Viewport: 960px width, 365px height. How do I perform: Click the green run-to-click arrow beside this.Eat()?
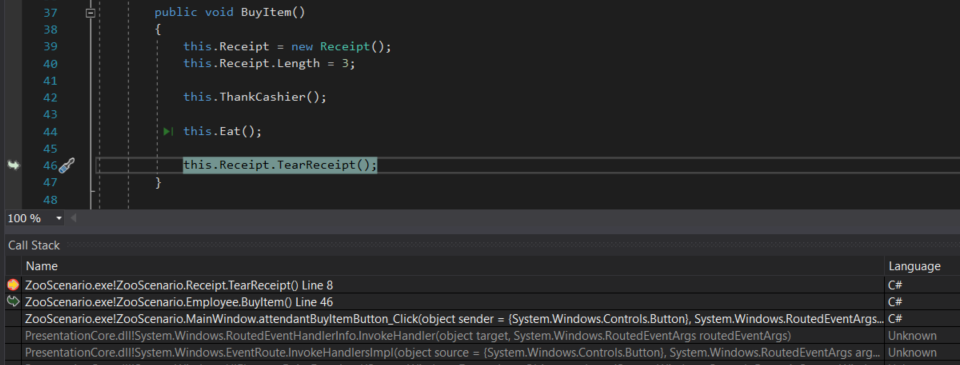click(169, 131)
